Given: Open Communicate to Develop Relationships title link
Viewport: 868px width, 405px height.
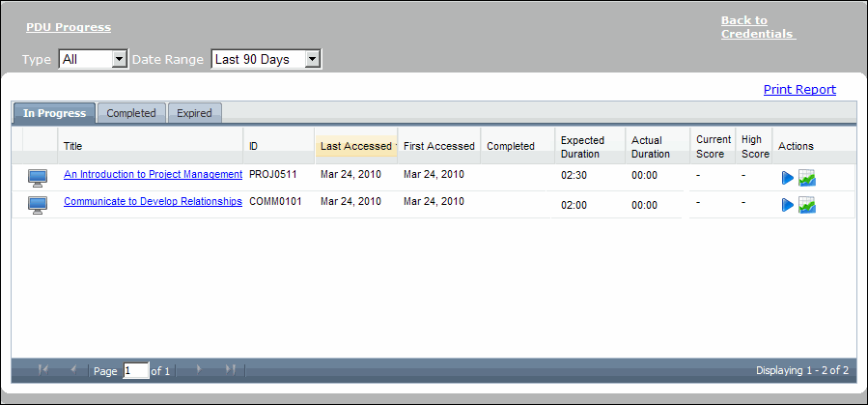Looking at the screenshot, I should pyautogui.click(x=153, y=201).
